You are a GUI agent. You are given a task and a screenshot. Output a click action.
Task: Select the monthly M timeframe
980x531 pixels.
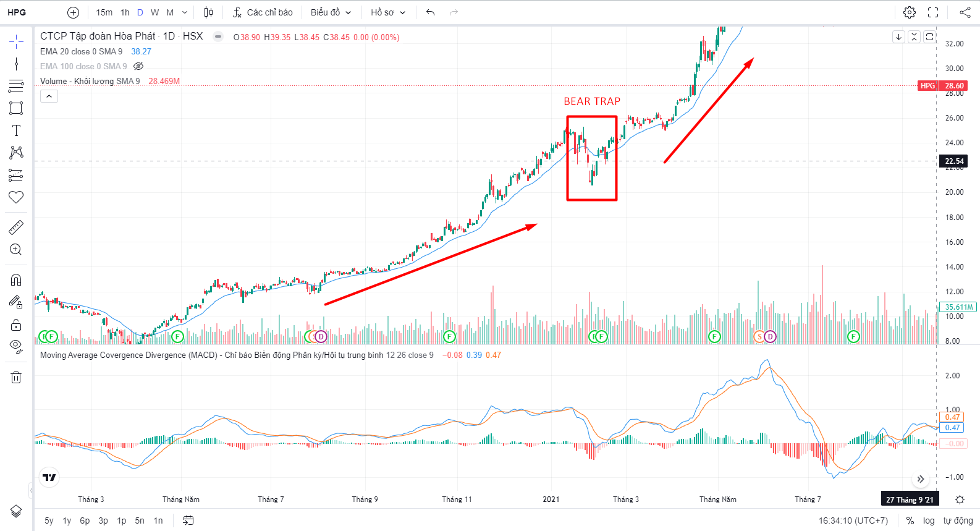pyautogui.click(x=170, y=12)
